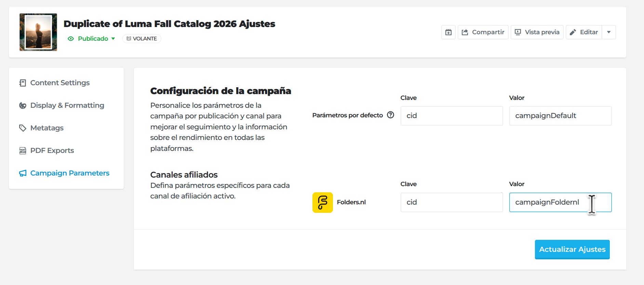Click the Editar button

click(x=584, y=32)
